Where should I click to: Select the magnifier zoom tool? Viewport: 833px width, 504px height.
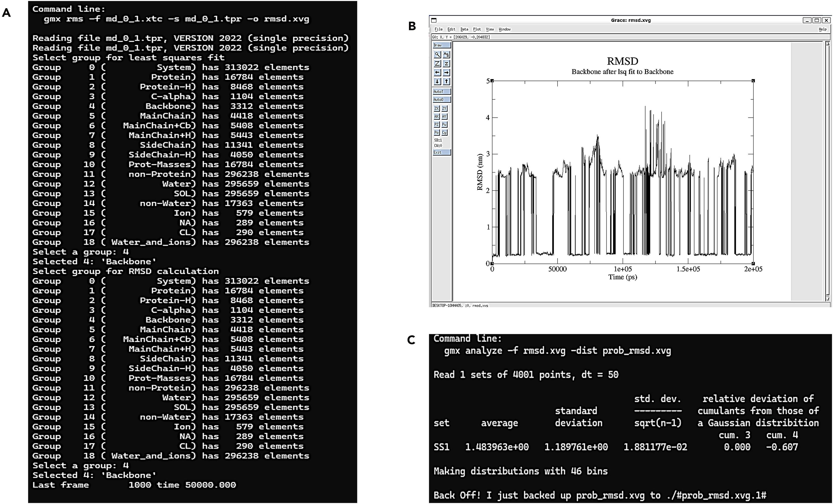click(437, 55)
